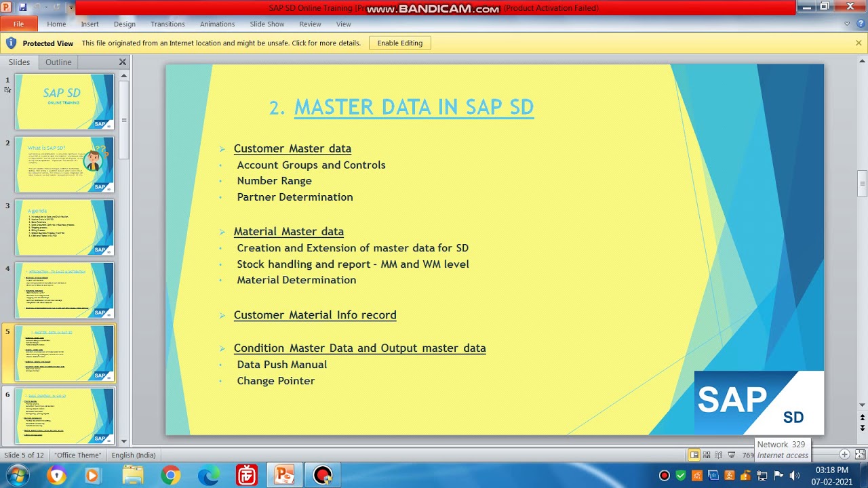Click the Undo icon in quick access toolbar
Image resolution: width=868 pixels, height=488 pixels.
37,7
